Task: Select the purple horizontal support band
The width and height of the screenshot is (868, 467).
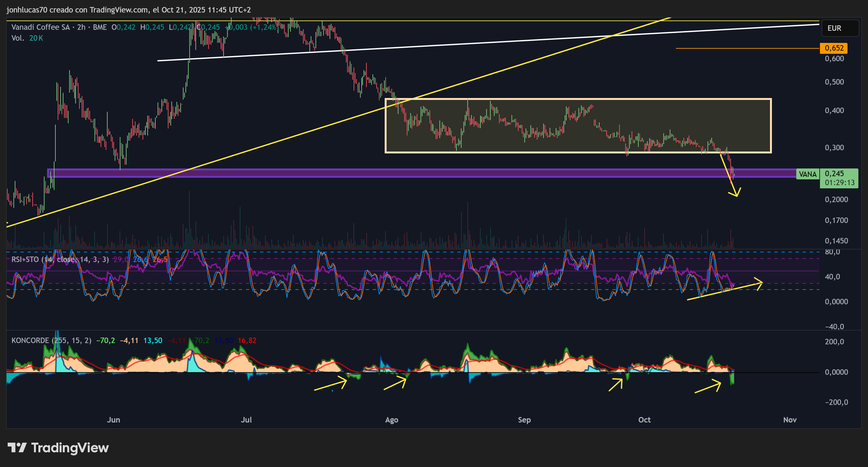Action: click(421, 173)
